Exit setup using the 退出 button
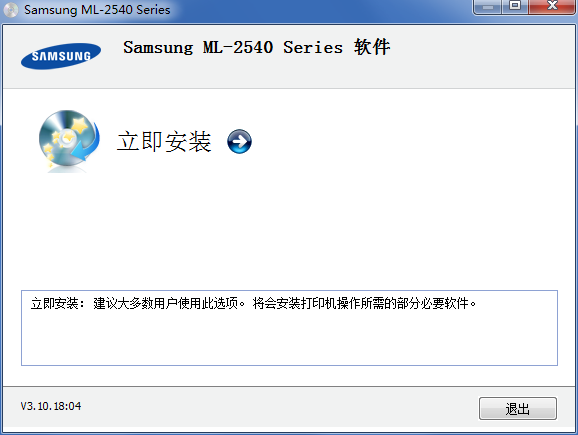This screenshot has width=578, height=435. pyautogui.click(x=518, y=408)
